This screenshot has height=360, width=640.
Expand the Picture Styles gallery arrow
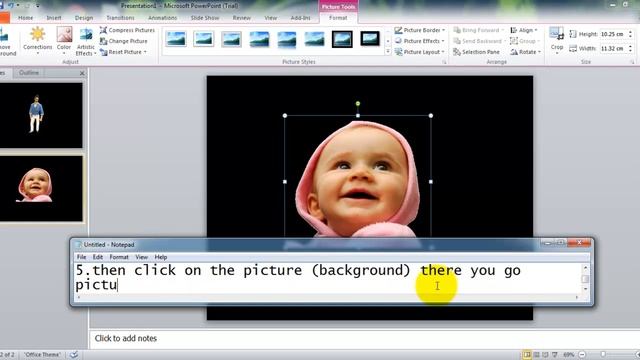pyautogui.click(x=388, y=52)
